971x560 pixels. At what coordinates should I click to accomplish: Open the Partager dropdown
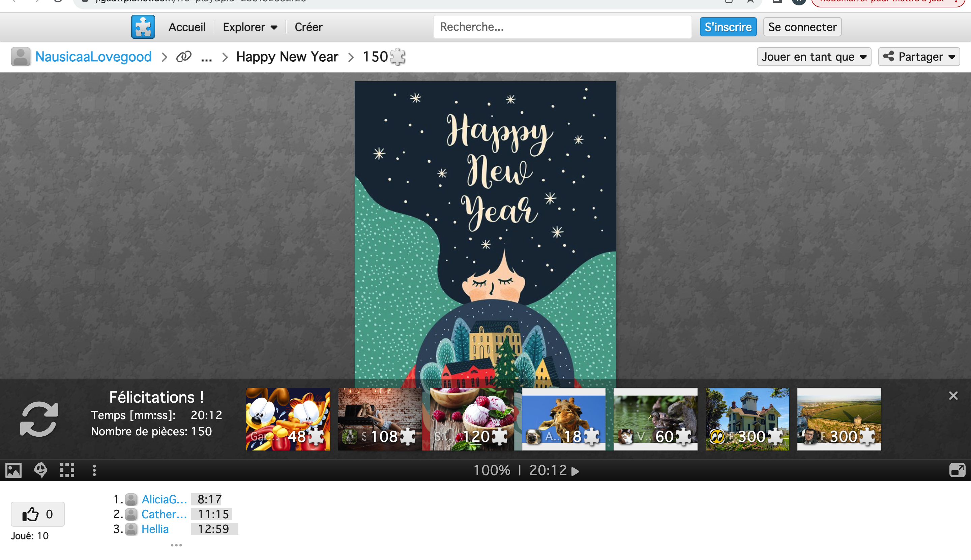(x=919, y=57)
